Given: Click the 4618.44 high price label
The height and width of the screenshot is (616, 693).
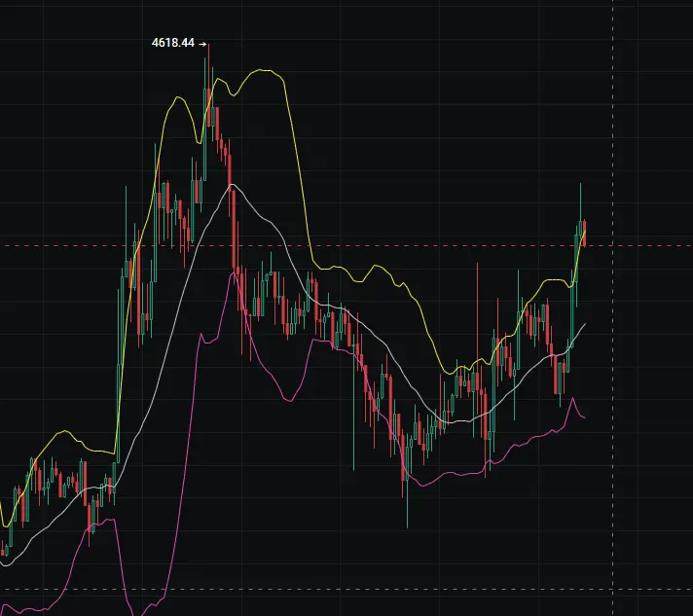Looking at the screenshot, I should pos(173,43).
